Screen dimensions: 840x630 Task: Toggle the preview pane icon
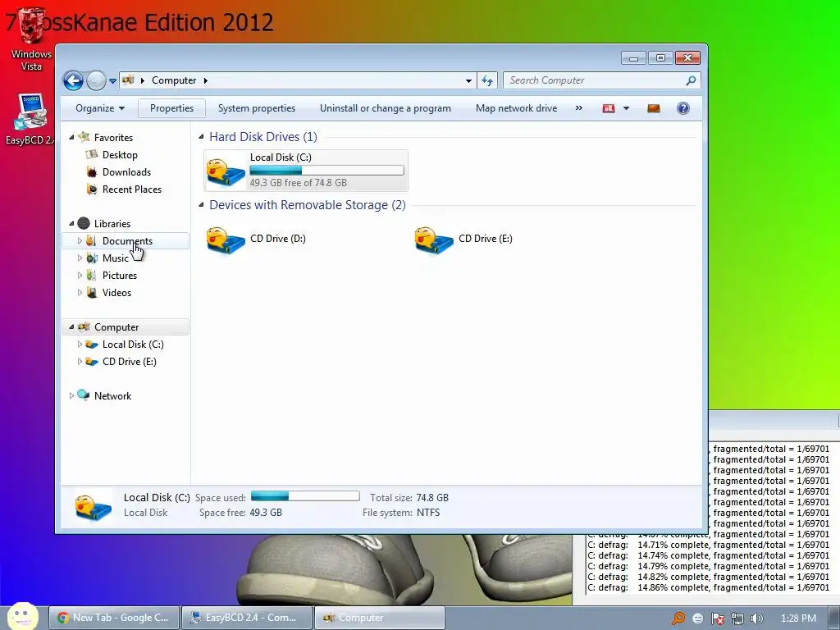tap(654, 108)
